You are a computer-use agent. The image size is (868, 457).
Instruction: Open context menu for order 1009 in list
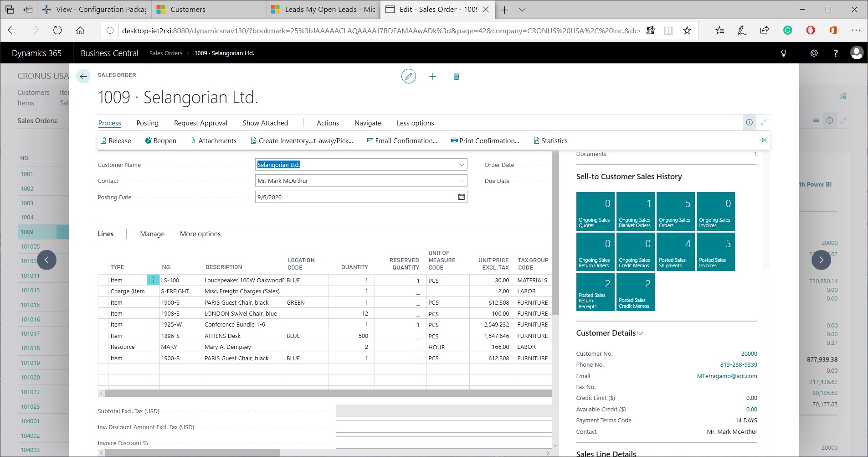tap(63, 232)
